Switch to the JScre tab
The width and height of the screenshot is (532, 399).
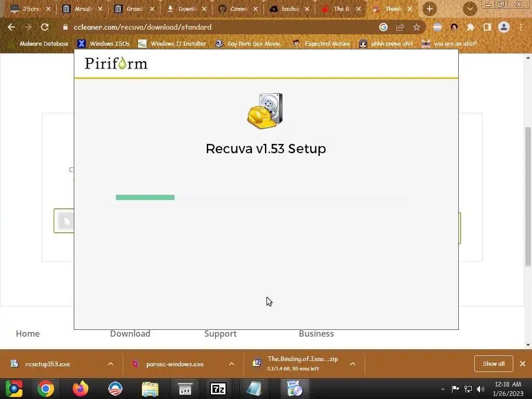point(30,9)
